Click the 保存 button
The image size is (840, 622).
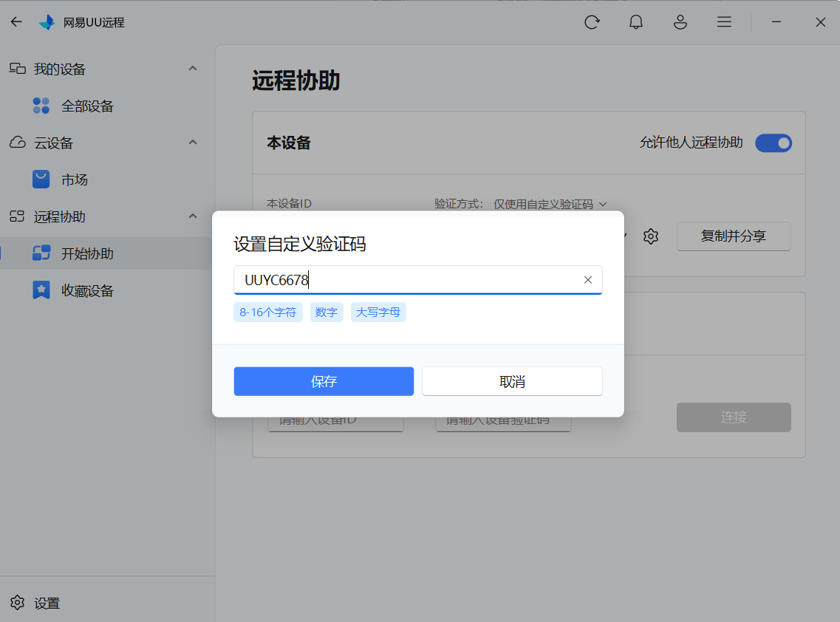point(324,381)
